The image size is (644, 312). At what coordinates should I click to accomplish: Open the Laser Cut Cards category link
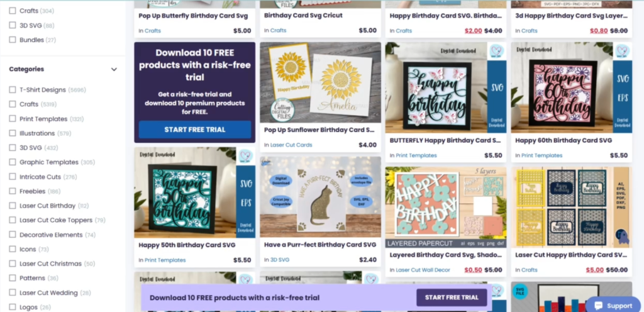click(x=291, y=145)
